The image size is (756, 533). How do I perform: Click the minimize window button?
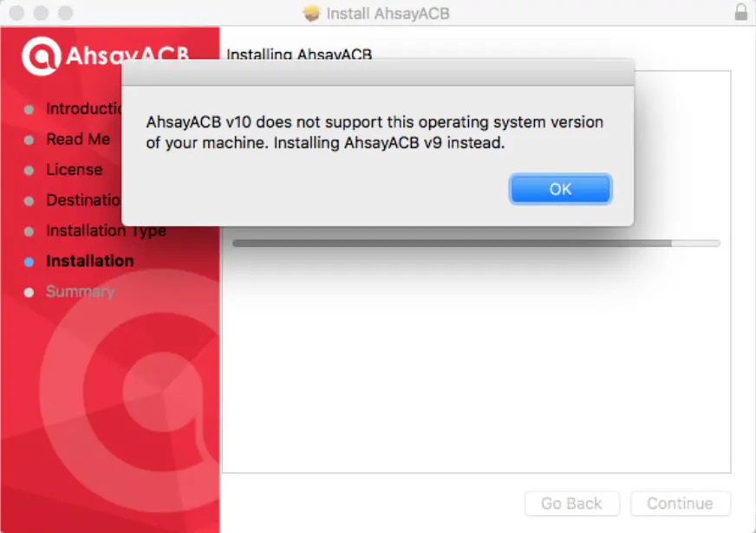[41, 12]
